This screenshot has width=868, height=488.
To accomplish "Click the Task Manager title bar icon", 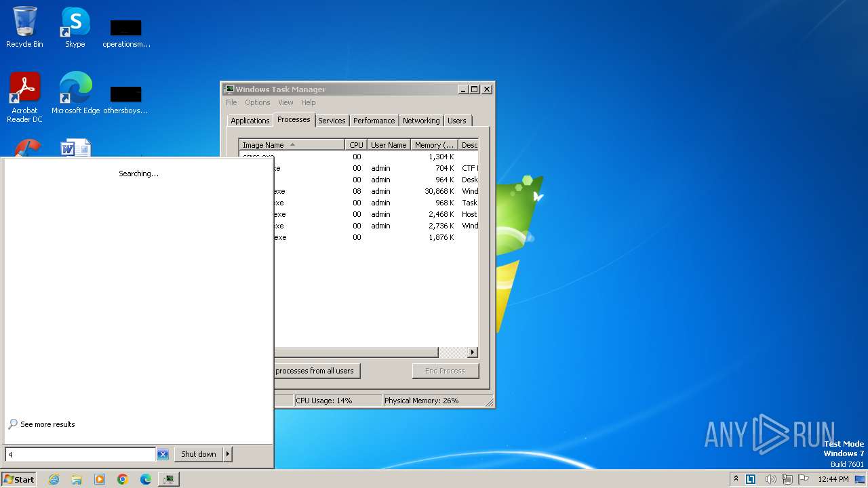I will (x=230, y=89).
